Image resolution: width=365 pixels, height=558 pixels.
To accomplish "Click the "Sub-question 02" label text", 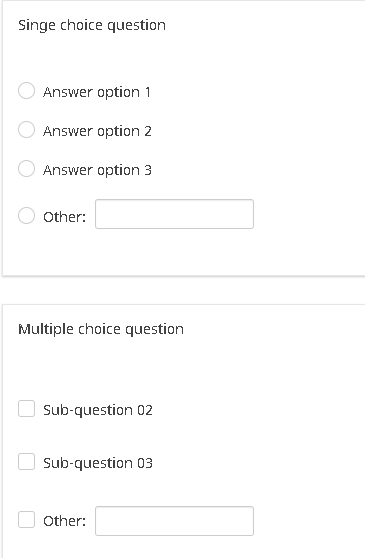I will (x=98, y=410).
